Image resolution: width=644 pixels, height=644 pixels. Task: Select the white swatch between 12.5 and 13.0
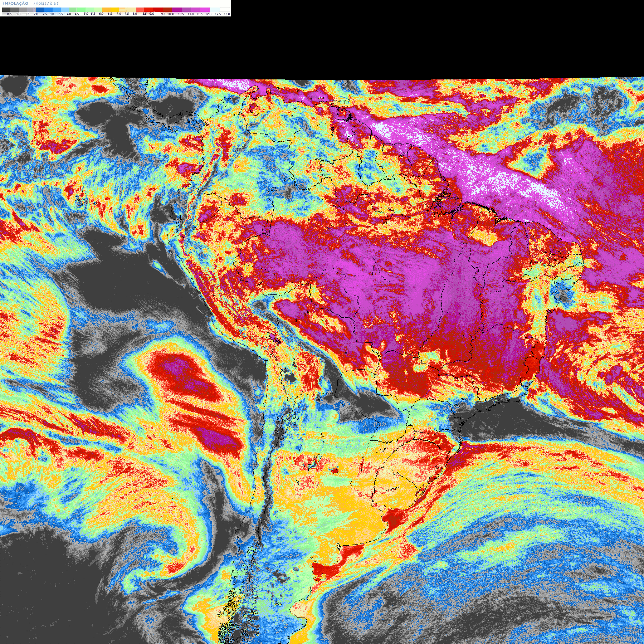click(225, 10)
